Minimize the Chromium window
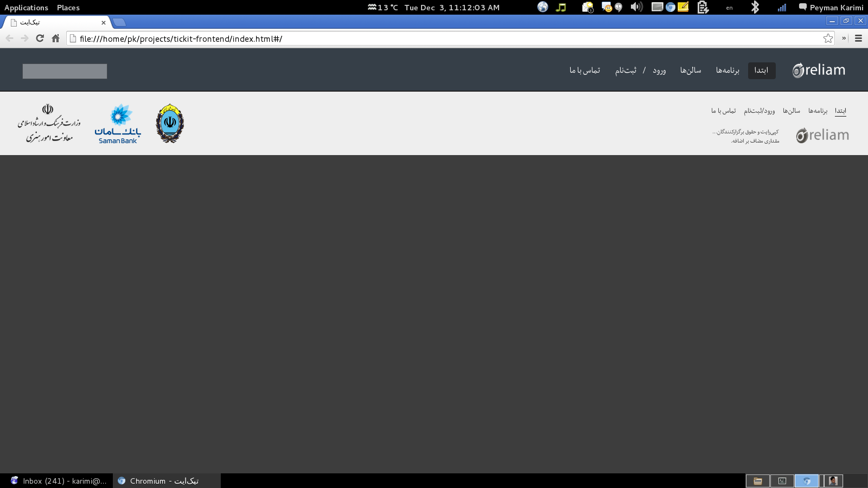The width and height of the screenshot is (868, 488). point(832,21)
